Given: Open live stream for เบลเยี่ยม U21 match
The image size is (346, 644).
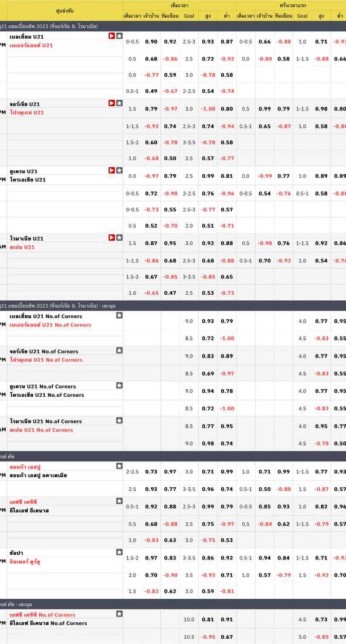Looking at the screenshot, I should pos(111,36).
